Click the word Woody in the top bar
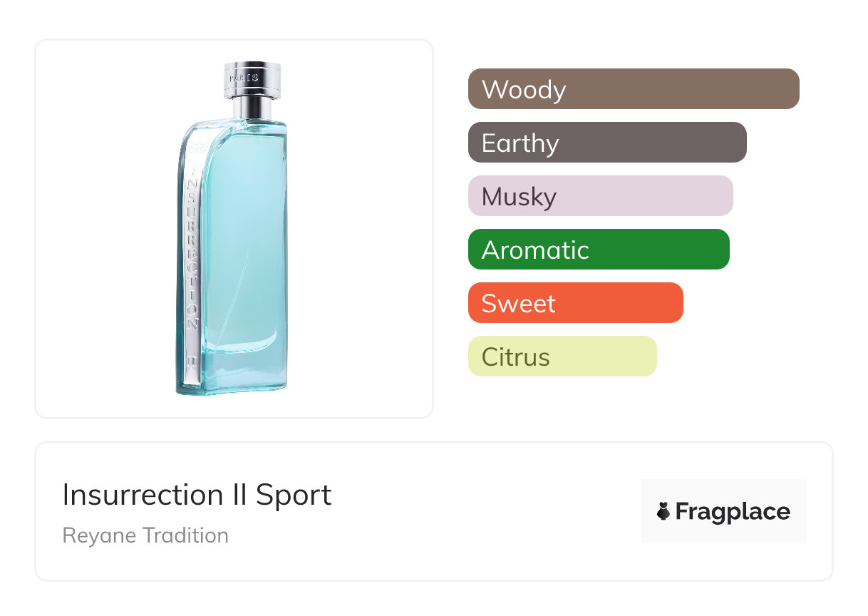This screenshot has width=868, height=616. (x=524, y=90)
